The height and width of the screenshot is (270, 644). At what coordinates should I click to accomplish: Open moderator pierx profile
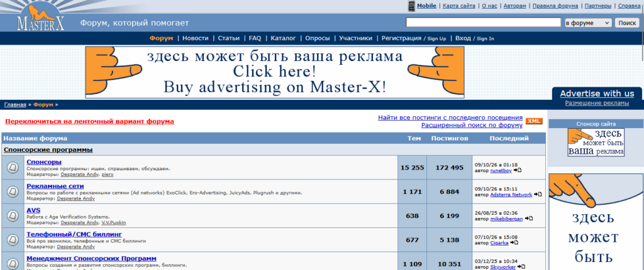point(108,175)
